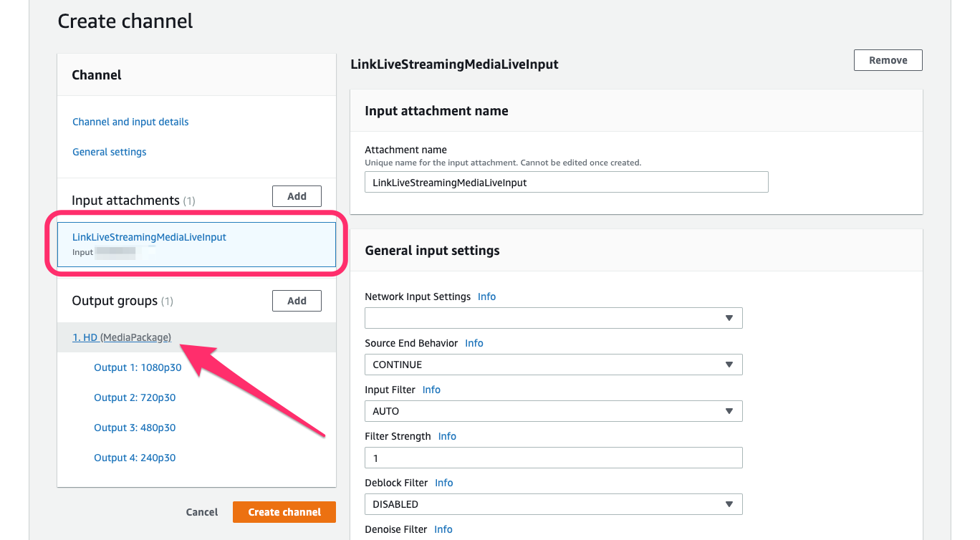Open the HD MediaPackage output group
The image size is (980, 540).
click(x=122, y=337)
